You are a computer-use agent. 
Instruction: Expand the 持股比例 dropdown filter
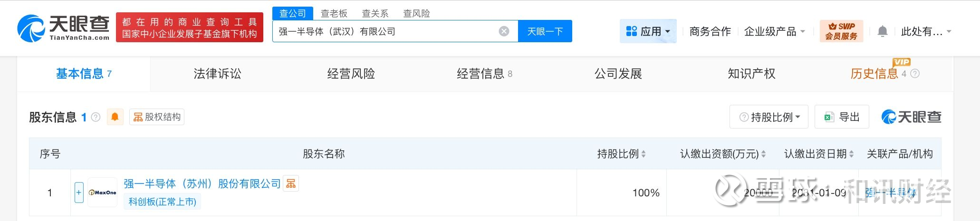pos(769,117)
